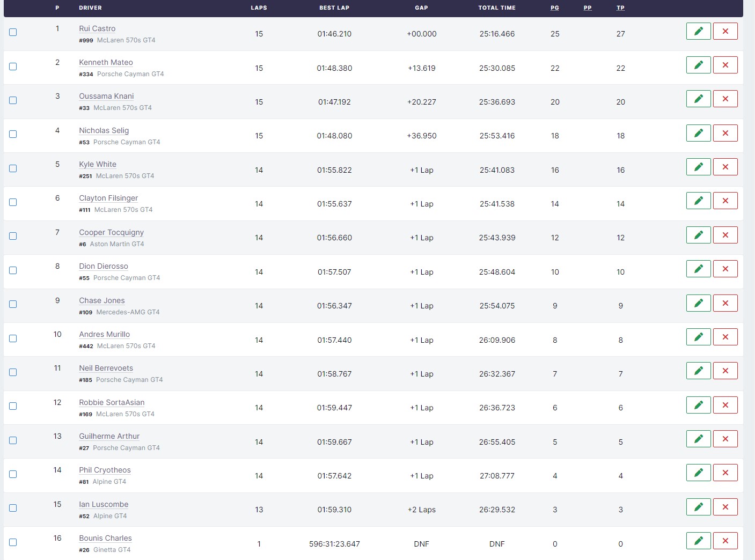Edit Robbie SortaAsian's result entry
The width and height of the screenshot is (755, 560).
coord(698,405)
